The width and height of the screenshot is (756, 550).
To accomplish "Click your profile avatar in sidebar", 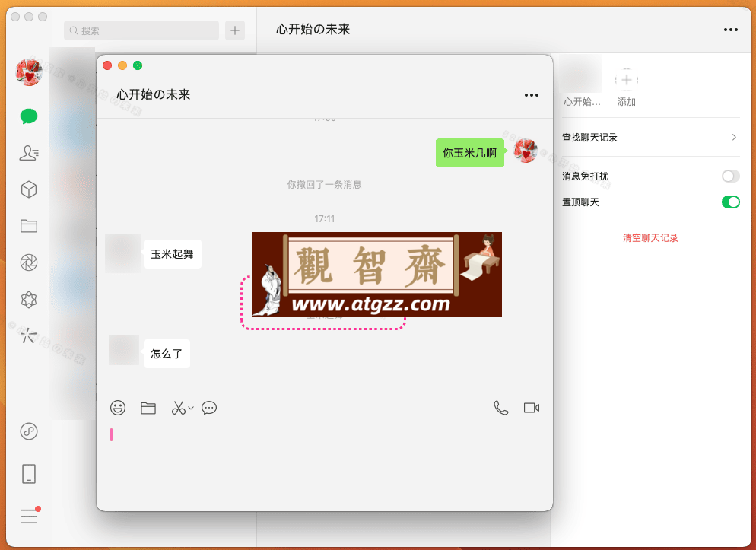I will [29, 72].
